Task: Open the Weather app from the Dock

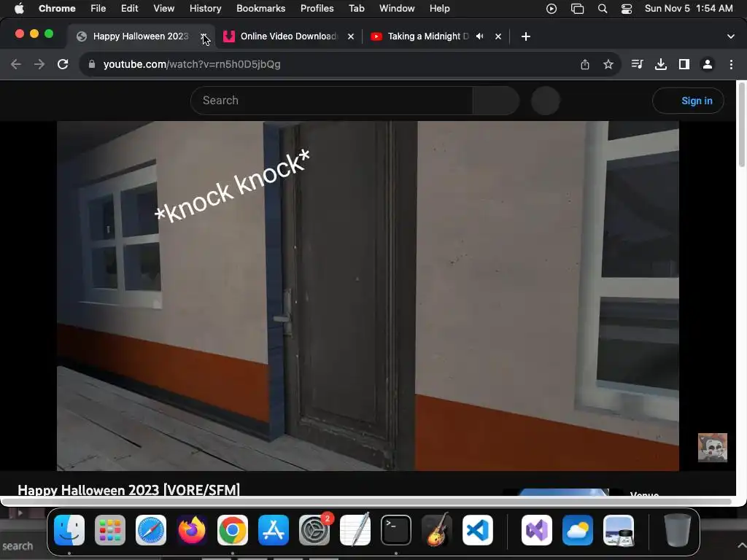Action: pos(578,530)
